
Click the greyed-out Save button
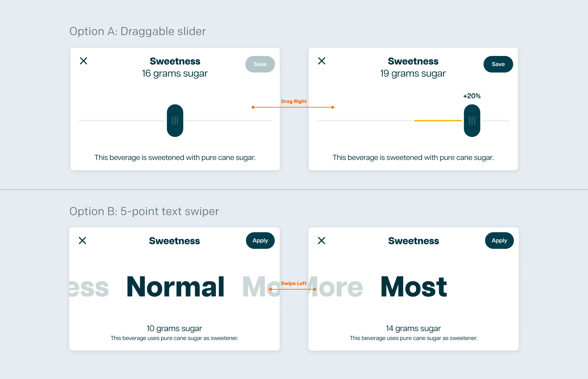[260, 64]
